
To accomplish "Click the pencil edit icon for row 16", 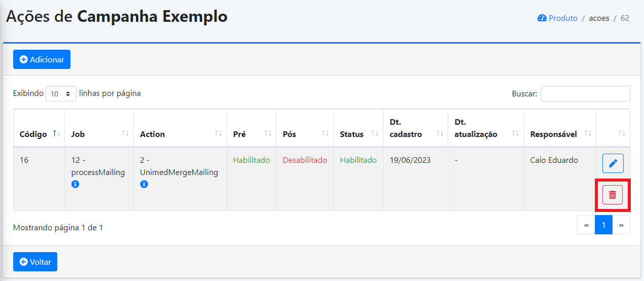I will click(x=613, y=163).
